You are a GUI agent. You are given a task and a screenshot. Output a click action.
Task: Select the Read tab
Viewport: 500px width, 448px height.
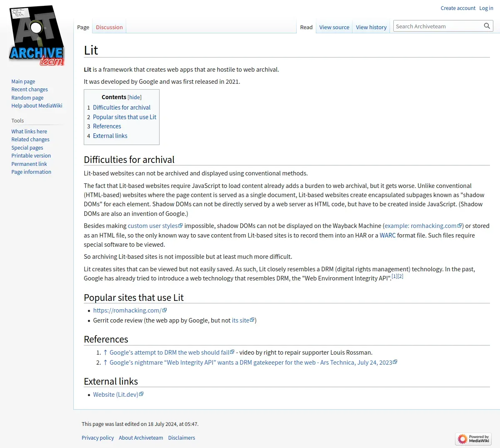pyautogui.click(x=306, y=27)
